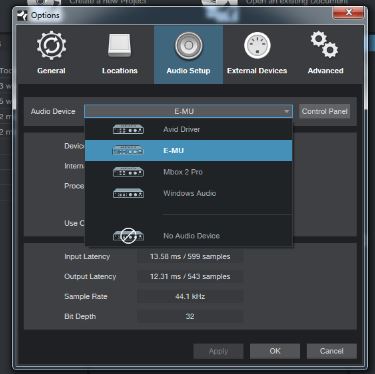Viewport: 375px width, 374px height.
Task: Open the Advanced gears icon
Action: coord(325,44)
